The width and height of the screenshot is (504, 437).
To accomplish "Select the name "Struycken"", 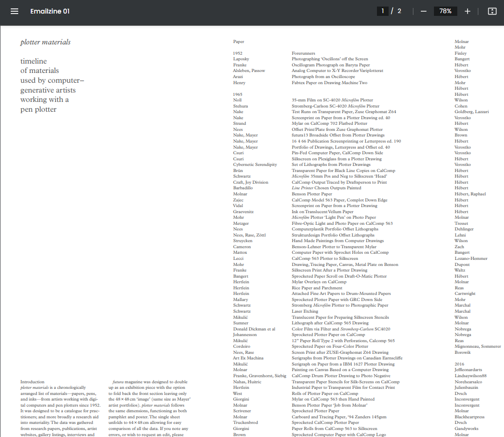I will 243,241.
